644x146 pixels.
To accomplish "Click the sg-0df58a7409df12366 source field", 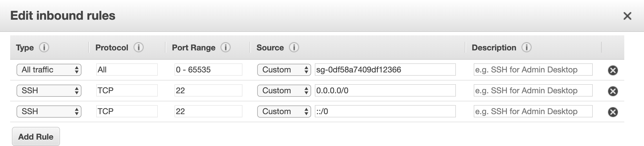I will pyautogui.click(x=385, y=70).
